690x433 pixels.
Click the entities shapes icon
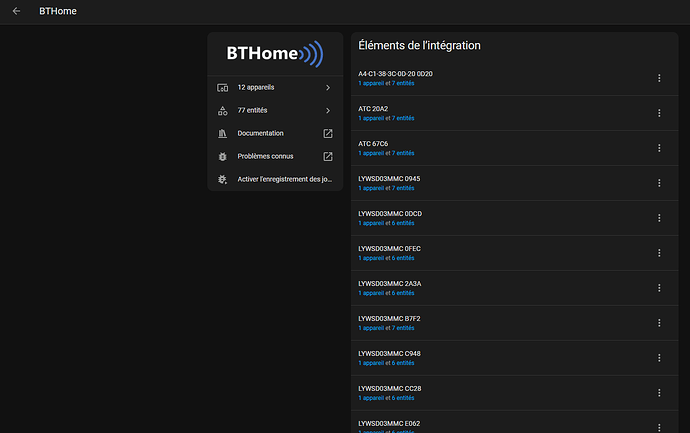pos(223,110)
